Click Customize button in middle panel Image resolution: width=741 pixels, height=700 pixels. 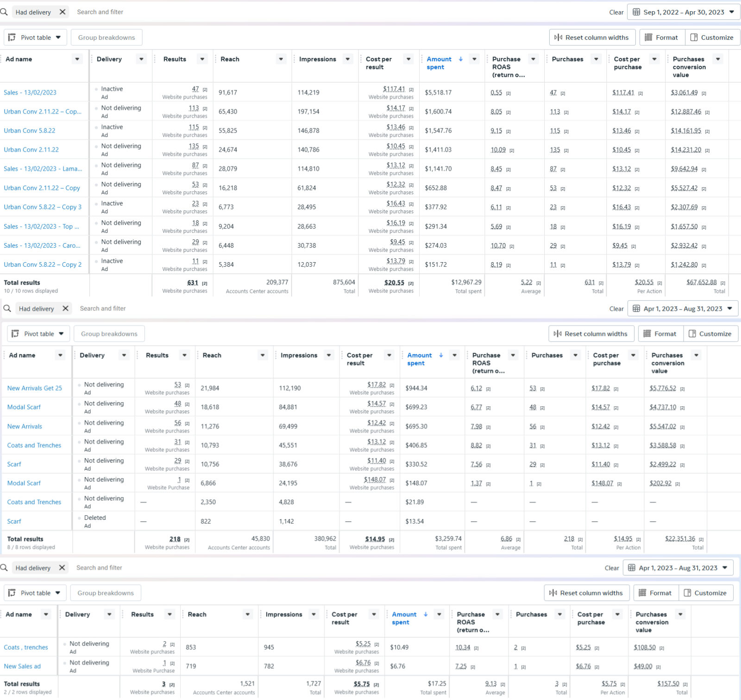coord(710,334)
